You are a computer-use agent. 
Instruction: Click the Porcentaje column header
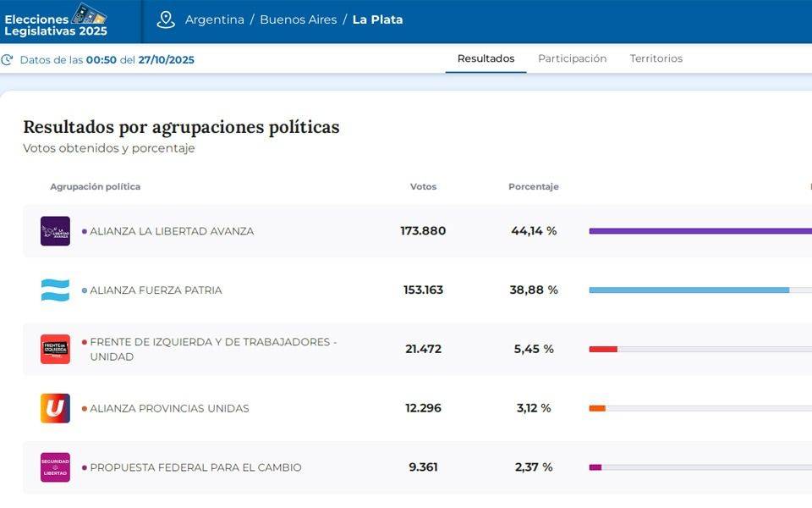click(533, 187)
